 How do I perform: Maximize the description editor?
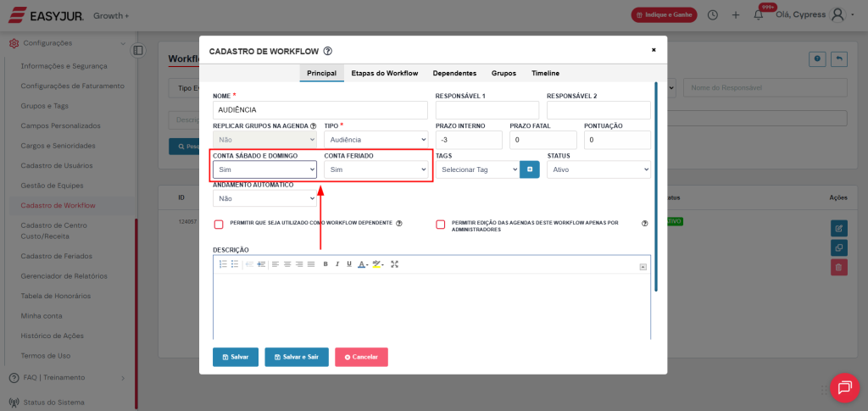tap(394, 264)
